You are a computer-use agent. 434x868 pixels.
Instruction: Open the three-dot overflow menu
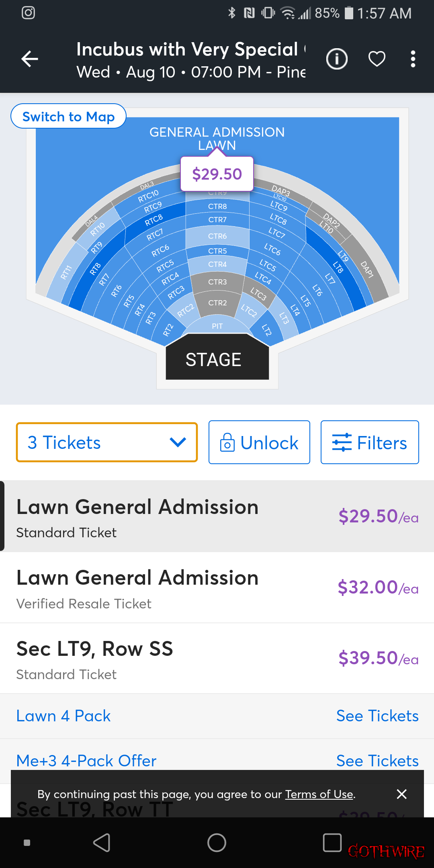click(x=413, y=59)
